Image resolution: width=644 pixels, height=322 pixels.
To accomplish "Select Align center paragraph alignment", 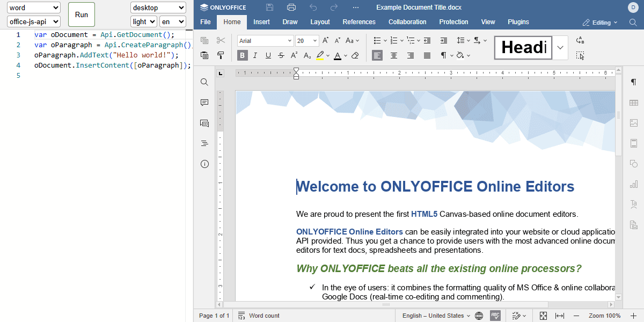I will [394, 55].
